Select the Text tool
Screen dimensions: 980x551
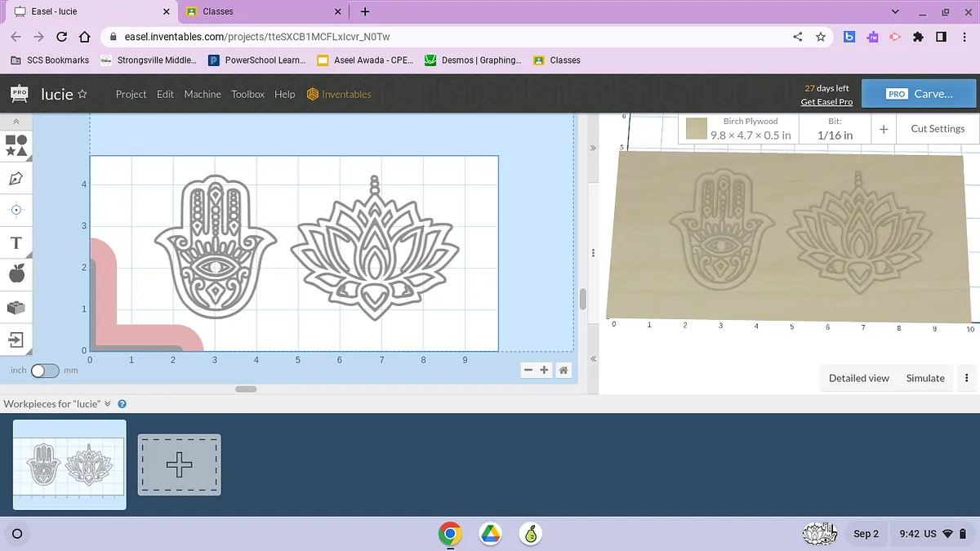tap(16, 243)
